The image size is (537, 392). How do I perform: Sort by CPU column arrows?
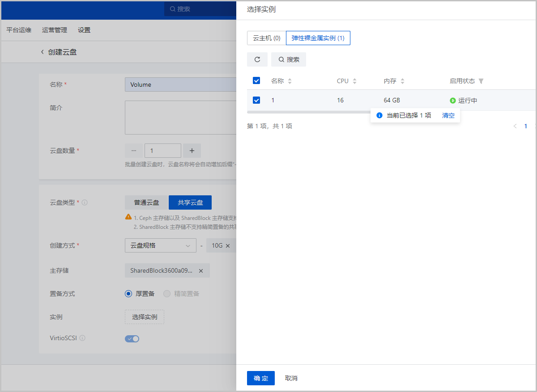(354, 81)
